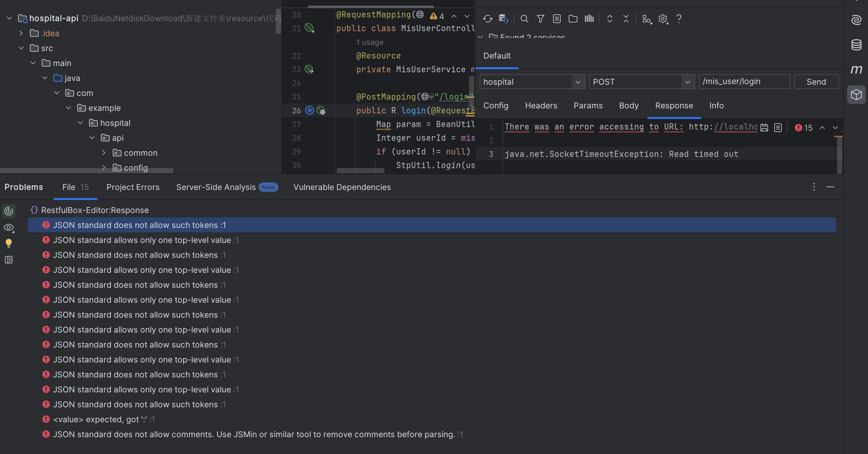Click the collapse all icon

[x=626, y=19]
